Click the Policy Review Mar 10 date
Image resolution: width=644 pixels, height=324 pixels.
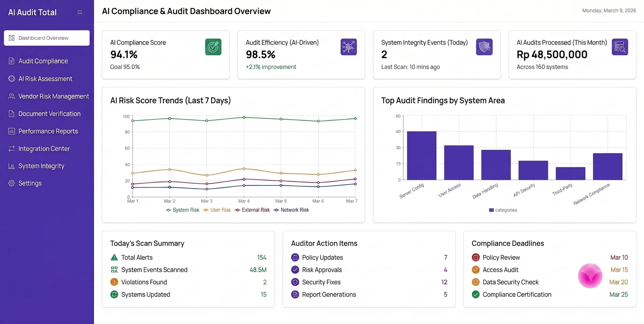coord(619,257)
